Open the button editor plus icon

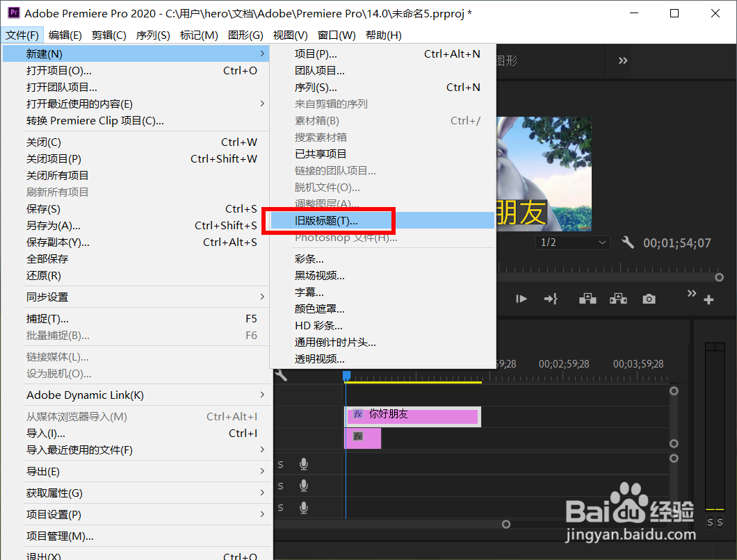point(708,299)
